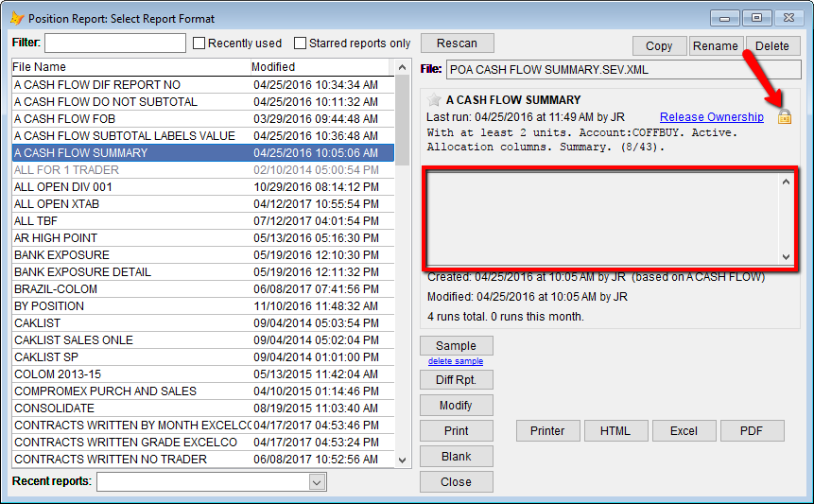
Task: Select BRAZIL-COLOM report
Action: pyautogui.click(x=203, y=289)
